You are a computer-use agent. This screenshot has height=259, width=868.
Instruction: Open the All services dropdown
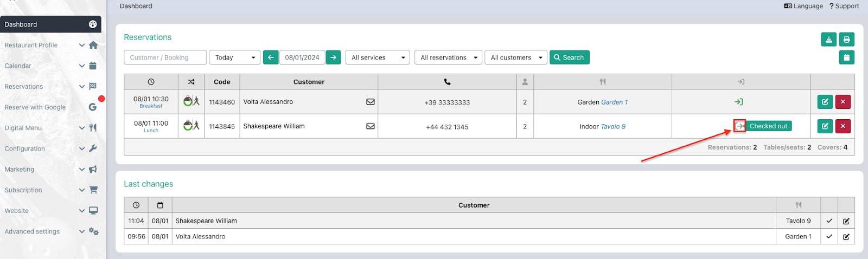(377, 57)
